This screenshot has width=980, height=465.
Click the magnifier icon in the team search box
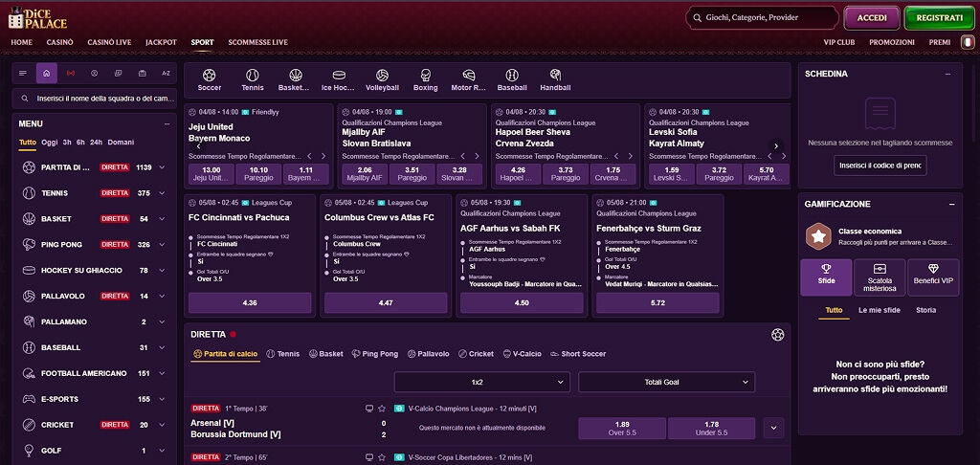click(25, 99)
